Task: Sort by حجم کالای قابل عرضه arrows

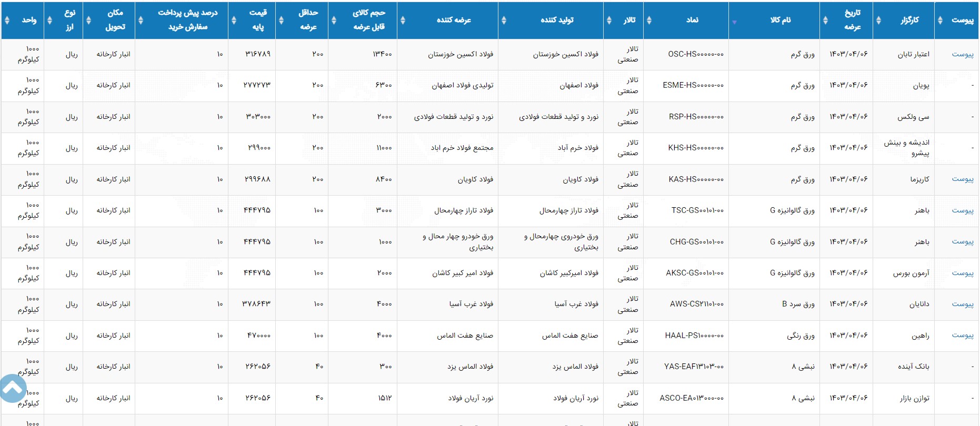Action: tap(334, 21)
